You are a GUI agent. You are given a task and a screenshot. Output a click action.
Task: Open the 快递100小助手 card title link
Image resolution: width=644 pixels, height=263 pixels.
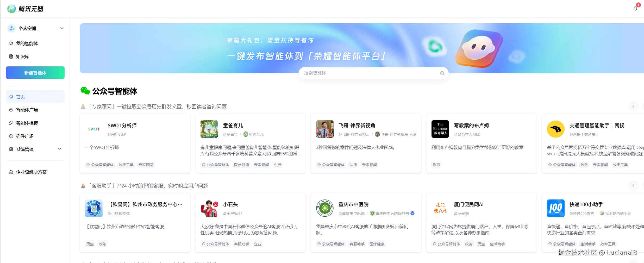click(586, 204)
